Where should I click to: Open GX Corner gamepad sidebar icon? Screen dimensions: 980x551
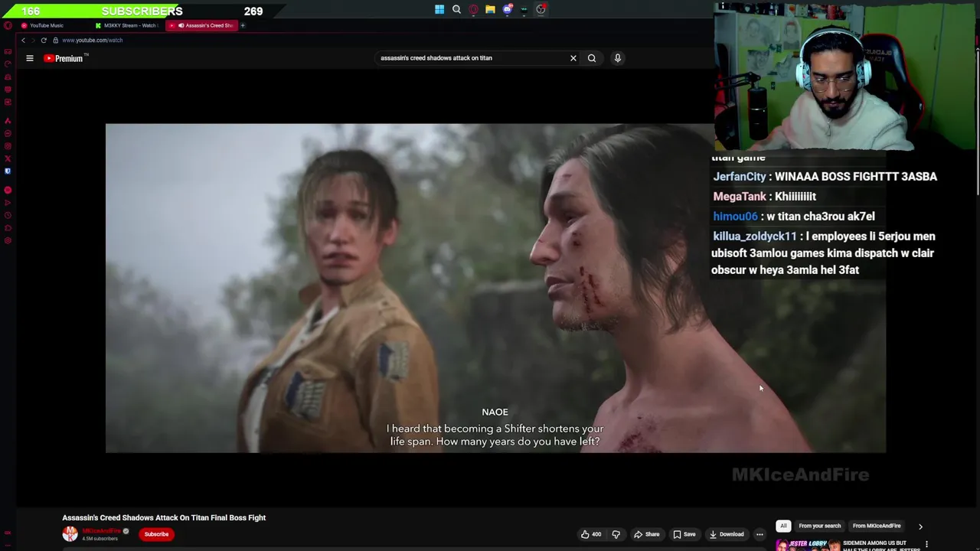[x=8, y=51]
